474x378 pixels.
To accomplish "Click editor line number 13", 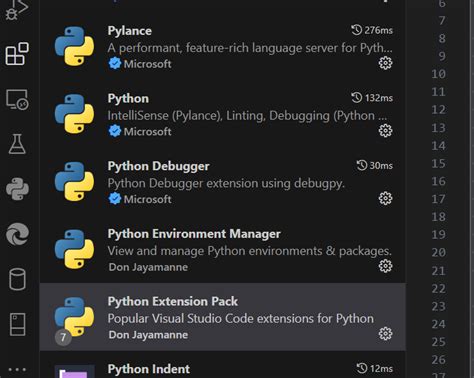I will pyautogui.click(x=438, y=128).
